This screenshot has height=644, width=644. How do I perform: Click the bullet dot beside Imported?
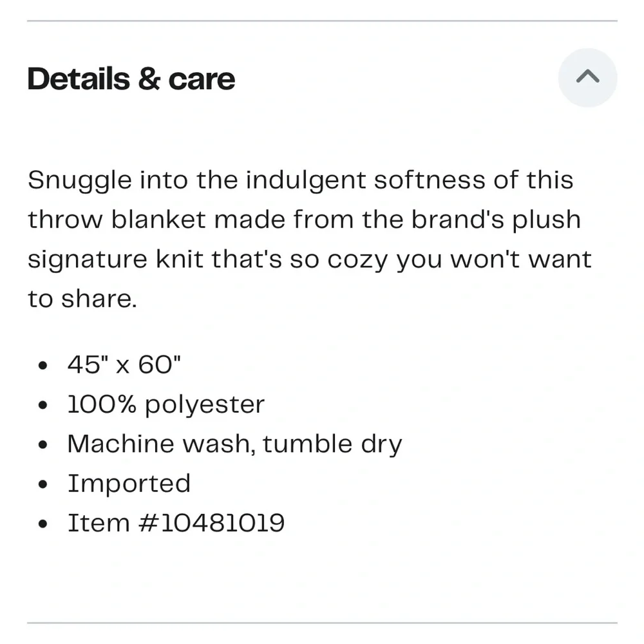tap(43, 484)
